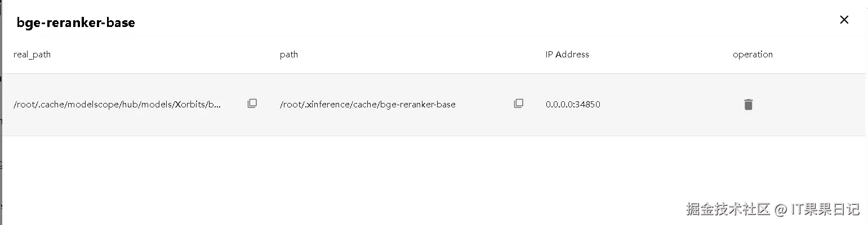Click the bge-reranker-base dialog title
This screenshot has width=868, height=225.
76,23
